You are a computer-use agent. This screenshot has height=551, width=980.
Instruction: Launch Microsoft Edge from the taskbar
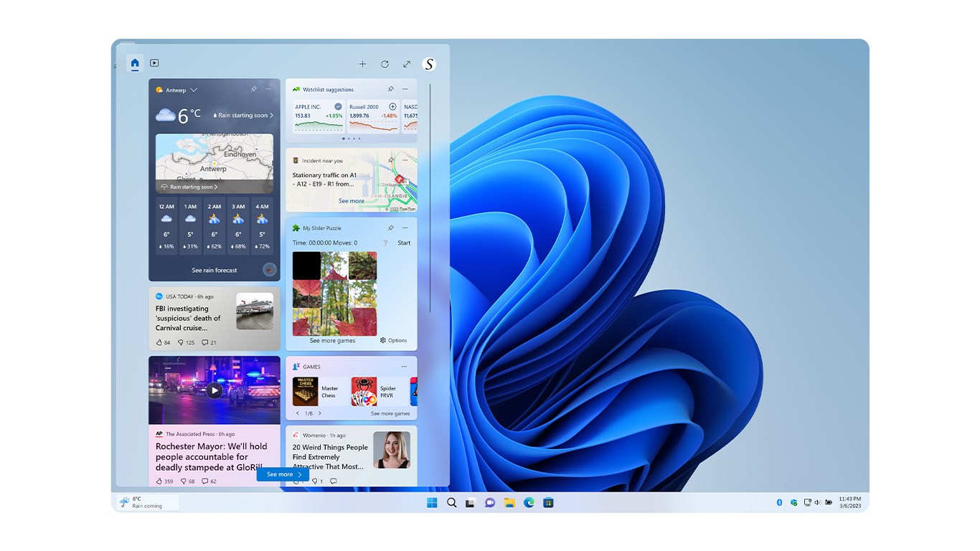(529, 503)
